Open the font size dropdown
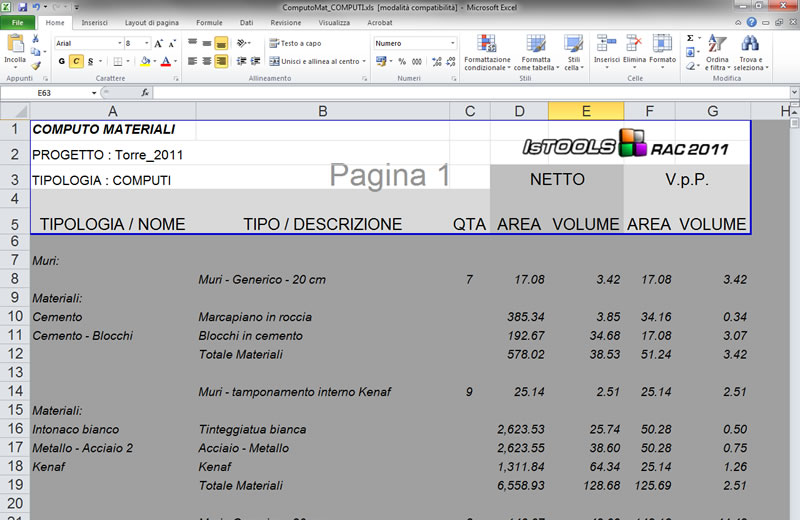Image resolution: width=800 pixels, height=520 pixels. coord(147,43)
